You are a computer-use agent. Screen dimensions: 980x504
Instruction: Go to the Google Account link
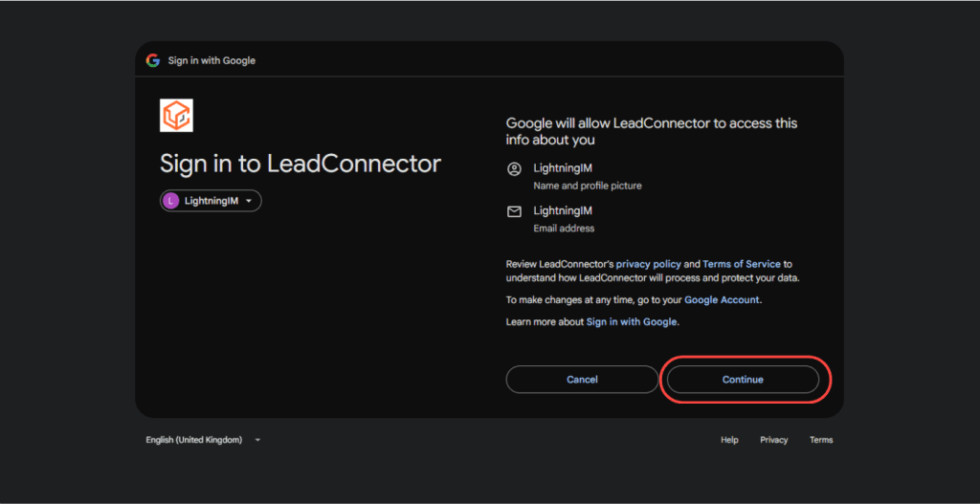tap(722, 300)
